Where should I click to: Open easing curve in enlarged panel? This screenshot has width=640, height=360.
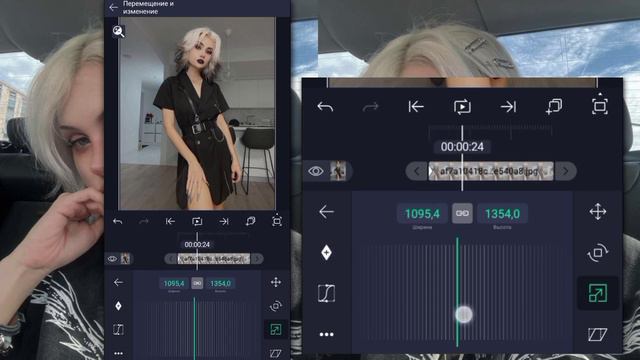click(x=326, y=293)
